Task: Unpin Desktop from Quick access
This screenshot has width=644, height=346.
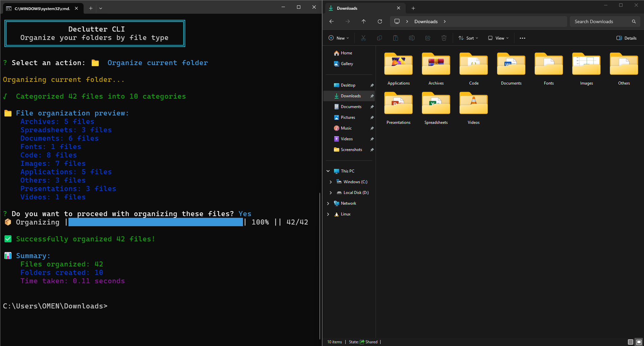Action: coord(372,85)
